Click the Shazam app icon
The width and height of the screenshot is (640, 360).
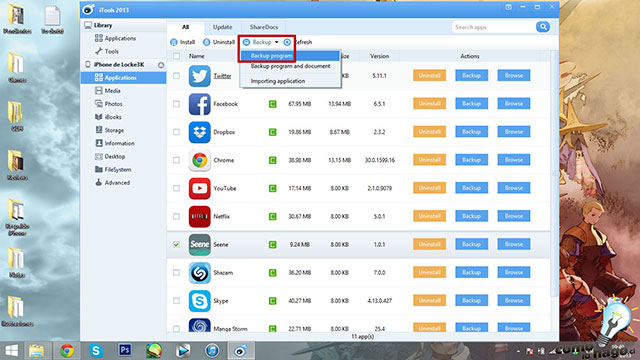(199, 273)
